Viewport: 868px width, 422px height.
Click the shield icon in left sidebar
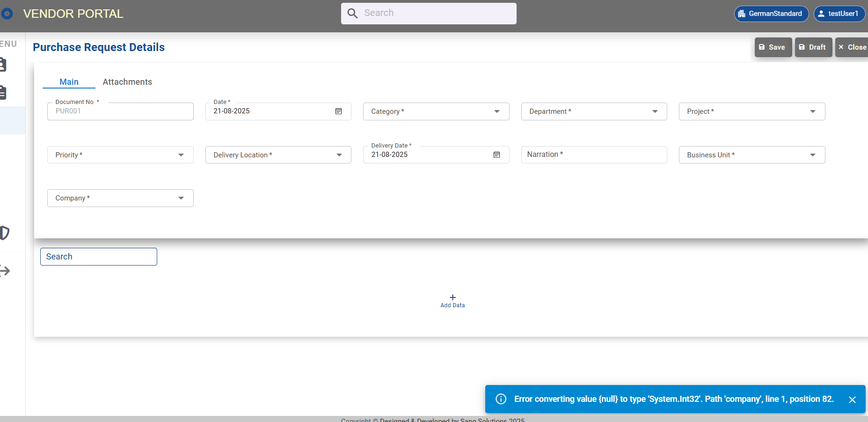pyautogui.click(x=5, y=233)
